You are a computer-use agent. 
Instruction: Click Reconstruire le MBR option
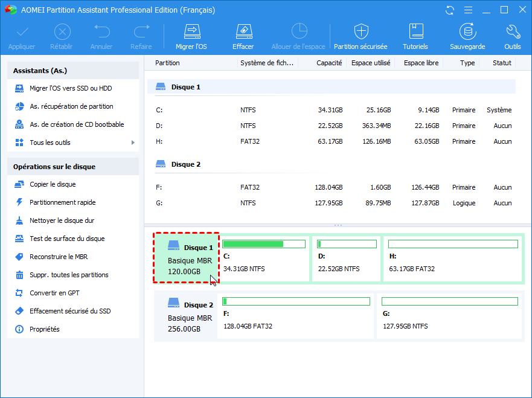coord(59,257)
